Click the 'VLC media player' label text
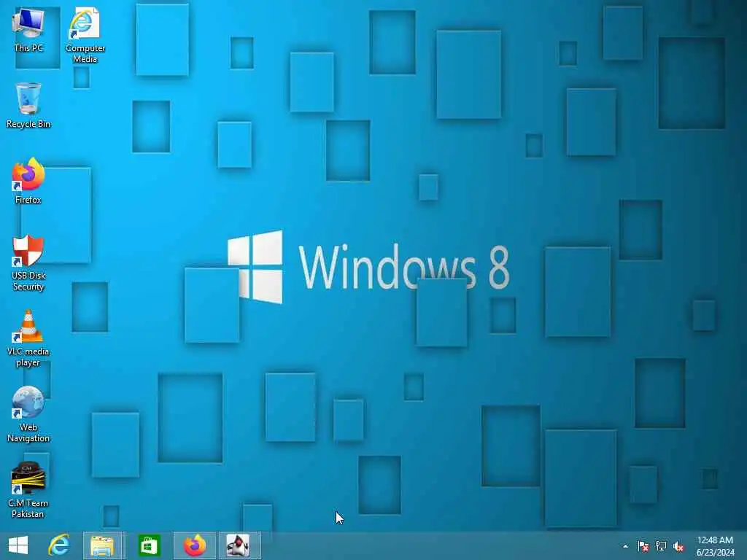 (28, 357)
